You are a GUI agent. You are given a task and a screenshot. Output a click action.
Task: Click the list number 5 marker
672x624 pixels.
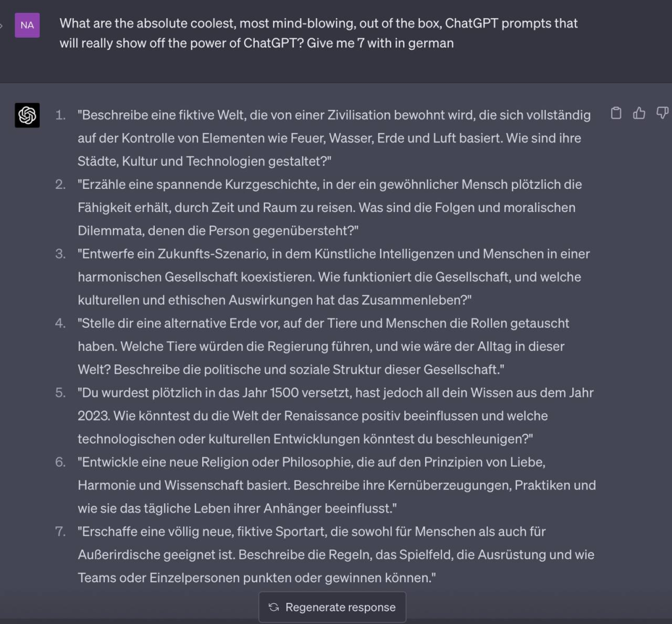pyautogui.click(x=60, y=393)
